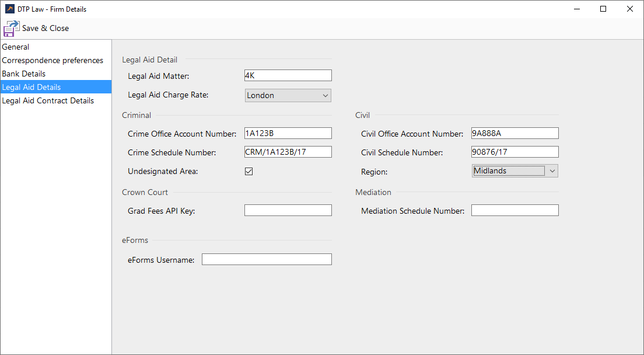Select the highlighted Legal Aid Details item
644x355 pixels.
pos(32,87)
